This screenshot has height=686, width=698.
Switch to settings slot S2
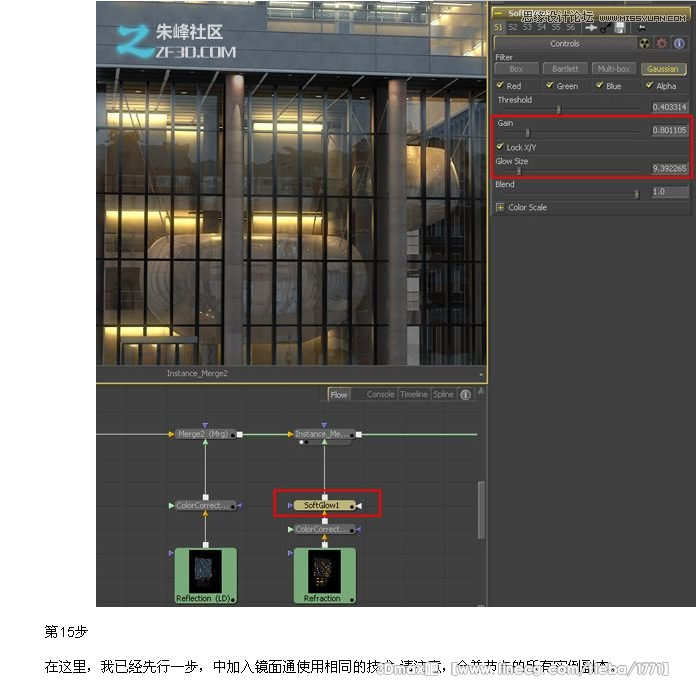[x=513, y=28]
